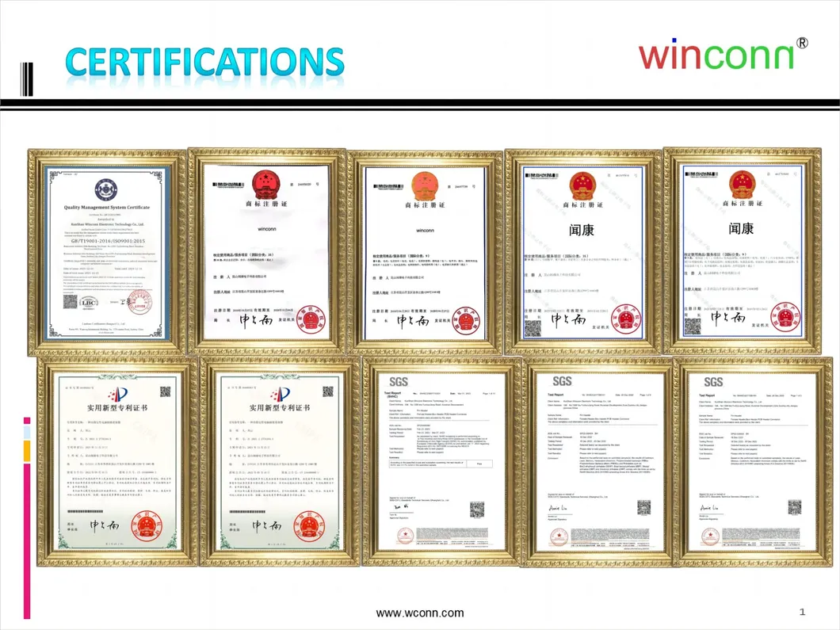Click the QR code on the leftmost patent certificate
The image size is (840, 630).
tap(165, 391)
